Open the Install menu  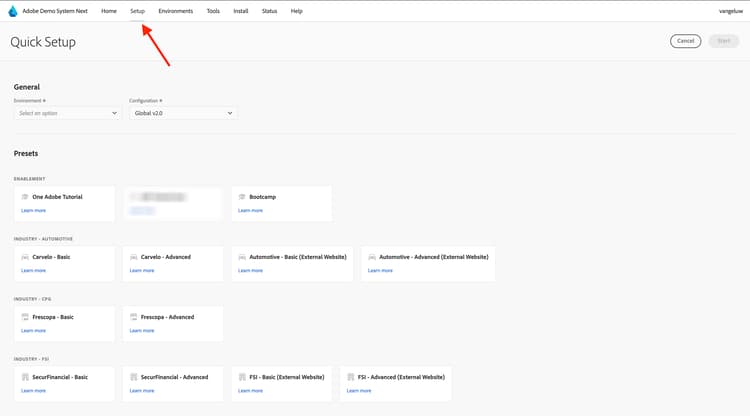241,11
